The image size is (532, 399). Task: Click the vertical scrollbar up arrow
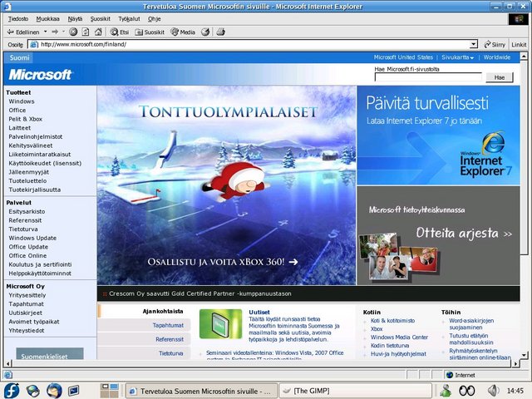coord(524,56)
